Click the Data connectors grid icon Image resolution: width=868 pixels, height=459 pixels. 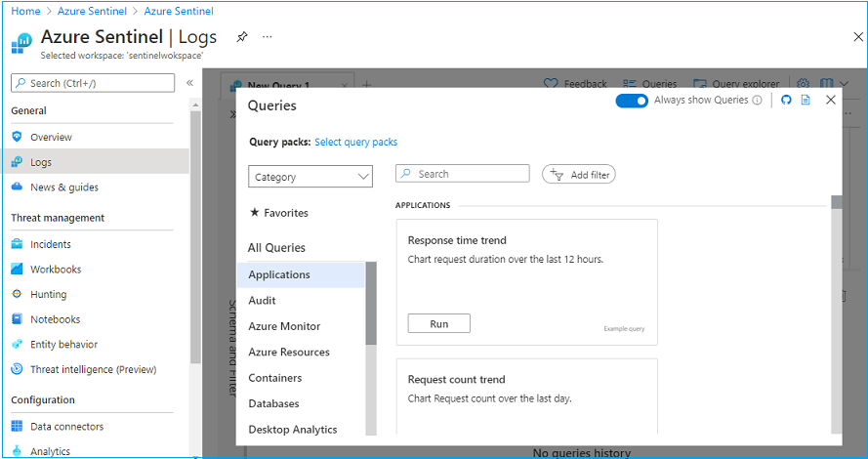tap(18, 426)
